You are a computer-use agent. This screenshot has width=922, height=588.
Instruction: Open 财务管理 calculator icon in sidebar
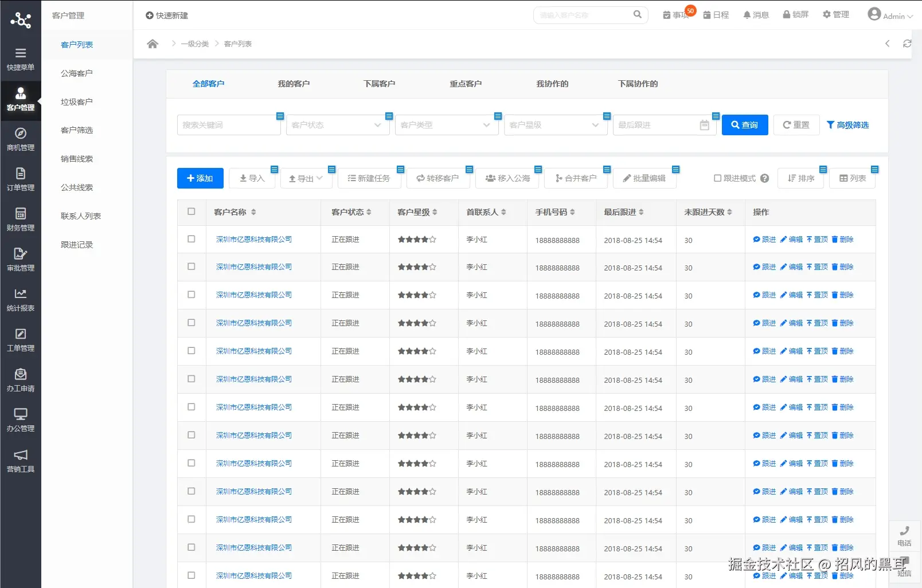21,214
